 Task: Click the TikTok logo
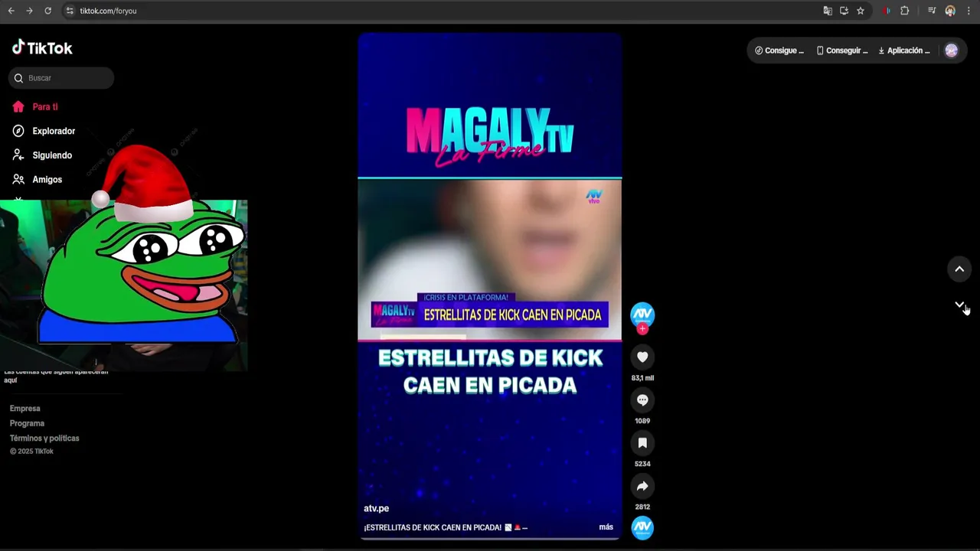click(x=42, y=47)
